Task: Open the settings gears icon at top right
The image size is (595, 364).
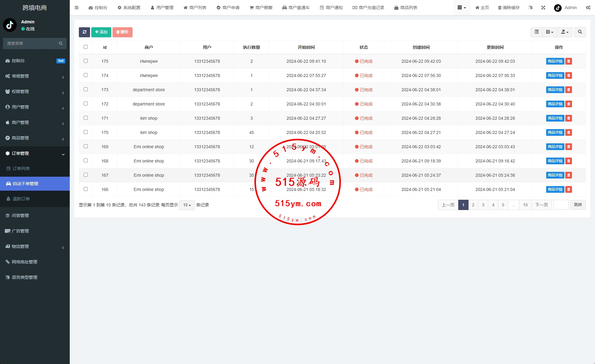Action: [x=588, y=8]
